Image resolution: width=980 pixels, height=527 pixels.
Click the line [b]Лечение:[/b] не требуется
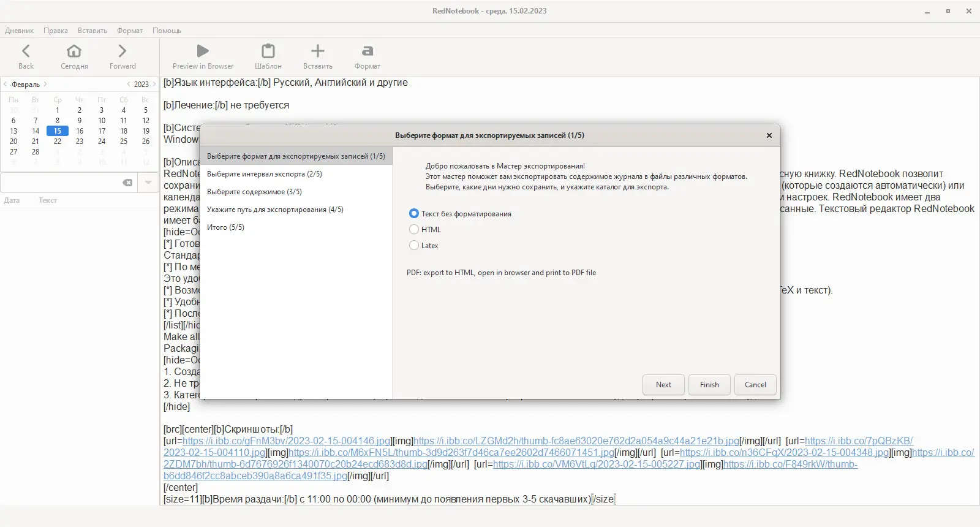(226, 105)
